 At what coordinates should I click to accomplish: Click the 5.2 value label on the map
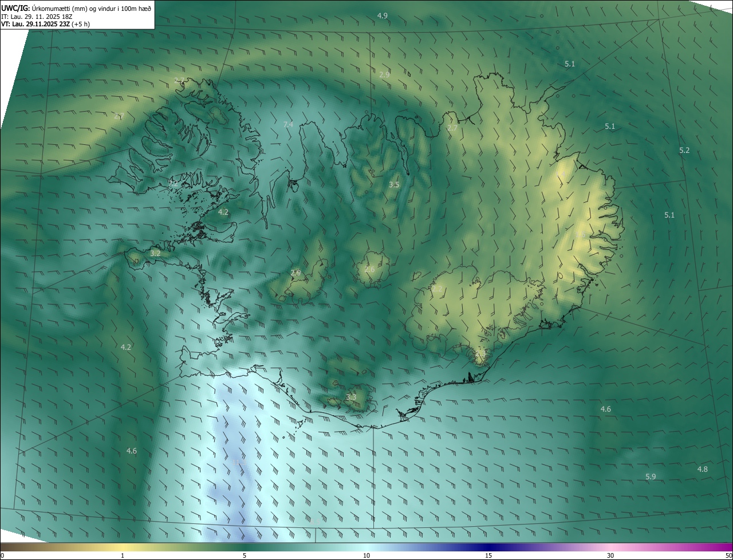[x=684, y=150]
